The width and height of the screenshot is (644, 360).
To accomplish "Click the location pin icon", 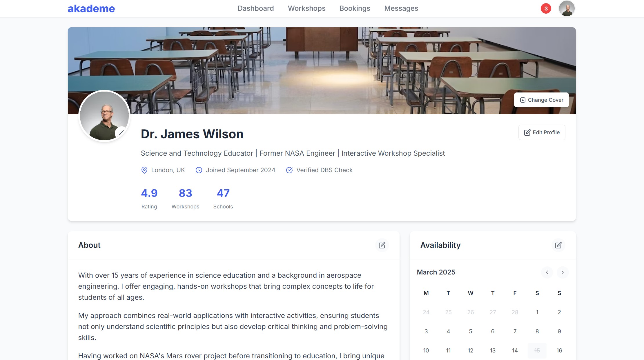I will tap(144, 170).
